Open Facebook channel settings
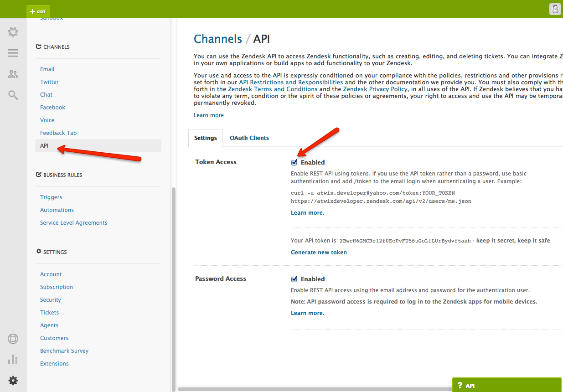The image size is (563, 392). click(52, 108)
